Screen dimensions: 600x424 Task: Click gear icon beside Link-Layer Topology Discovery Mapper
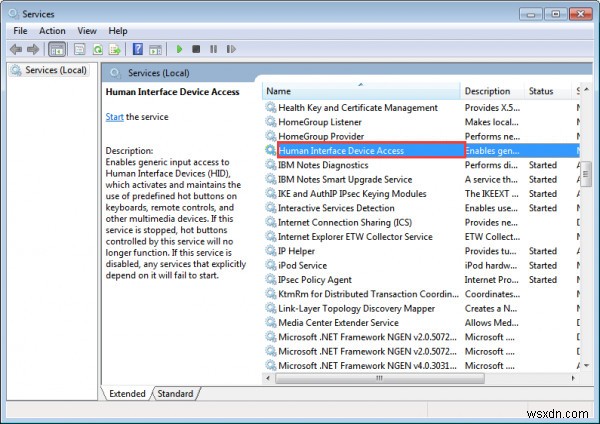click(x=271, y=308)
